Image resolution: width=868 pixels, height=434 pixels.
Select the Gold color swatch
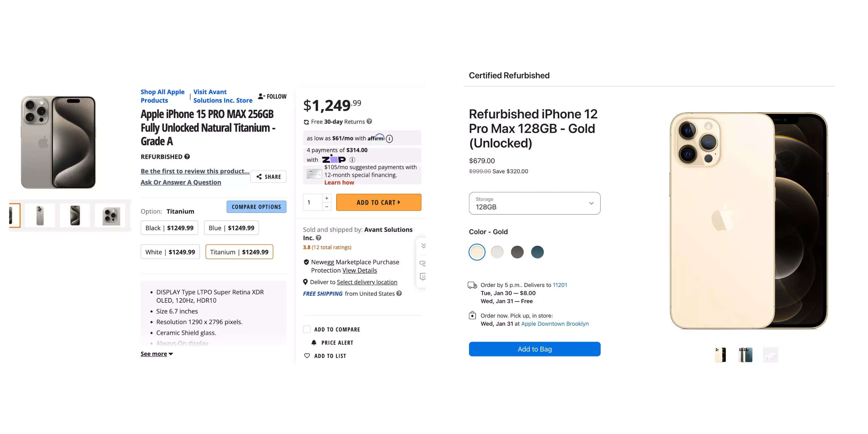[x=477, y=252]
